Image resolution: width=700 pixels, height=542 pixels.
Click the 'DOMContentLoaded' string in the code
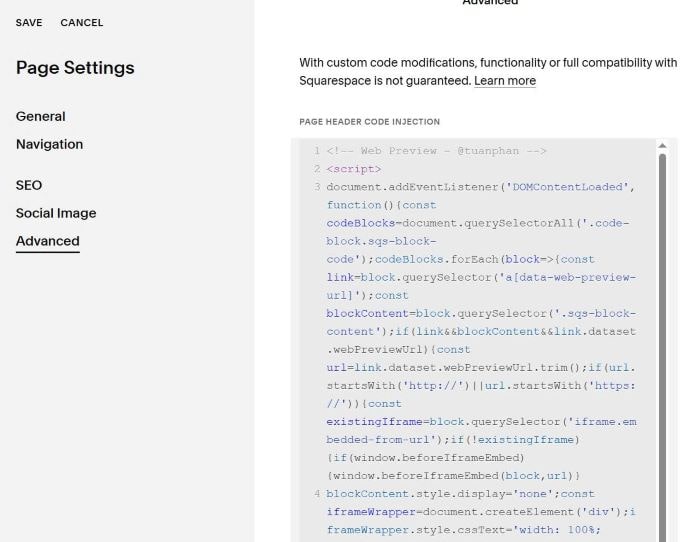pyautogui.click(x=567, y=187)
